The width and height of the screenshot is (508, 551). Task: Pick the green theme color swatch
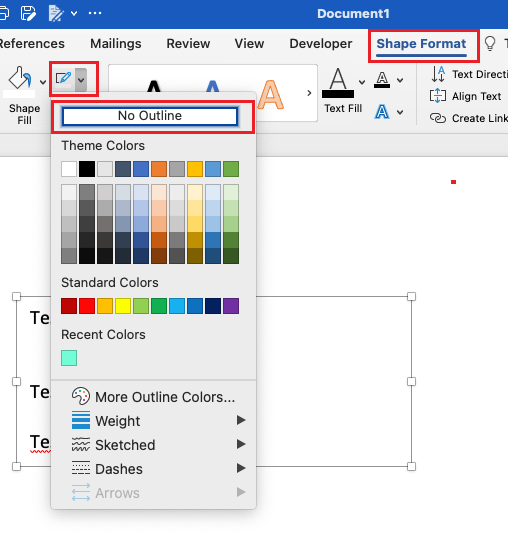click(x=231, y=169)
